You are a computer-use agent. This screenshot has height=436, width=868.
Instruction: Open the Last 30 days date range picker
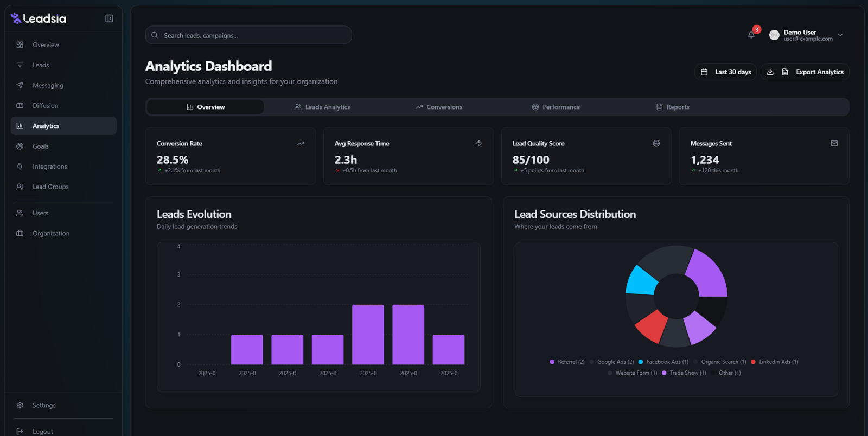click(x=725, y=72)
